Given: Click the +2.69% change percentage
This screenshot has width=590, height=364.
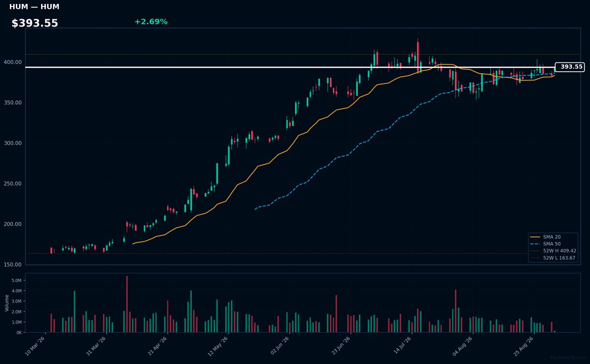Looking at the screenshot, I should click(151, 22).
